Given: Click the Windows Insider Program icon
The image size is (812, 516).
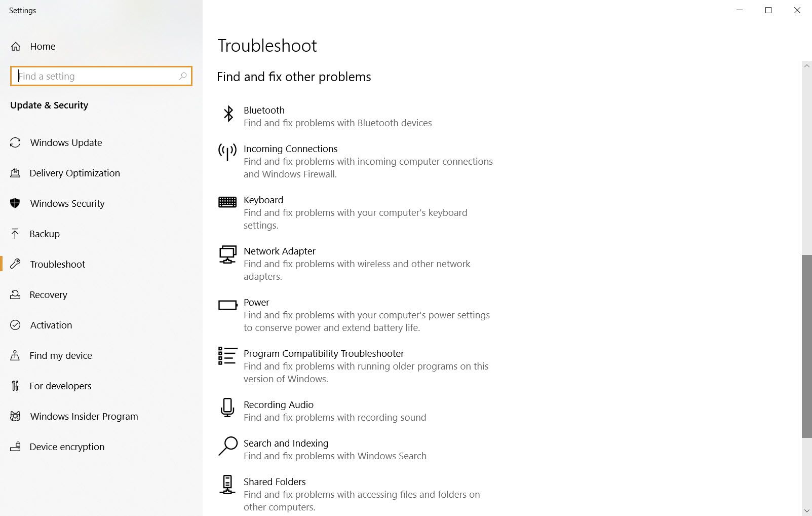Looking at the screenshot, I should click(x=16, y=416).
